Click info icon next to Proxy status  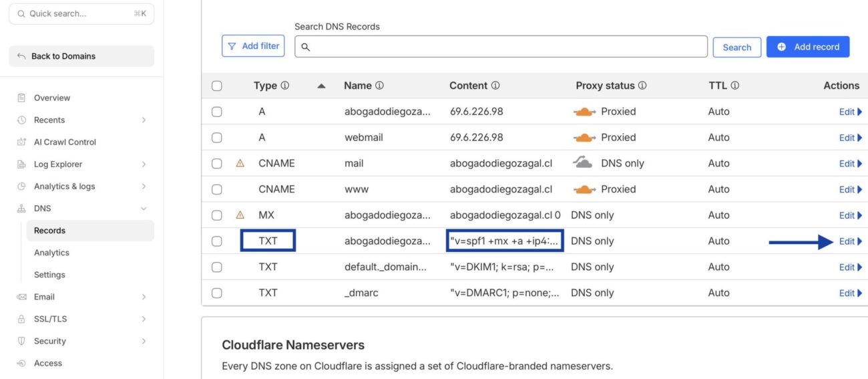642,86
